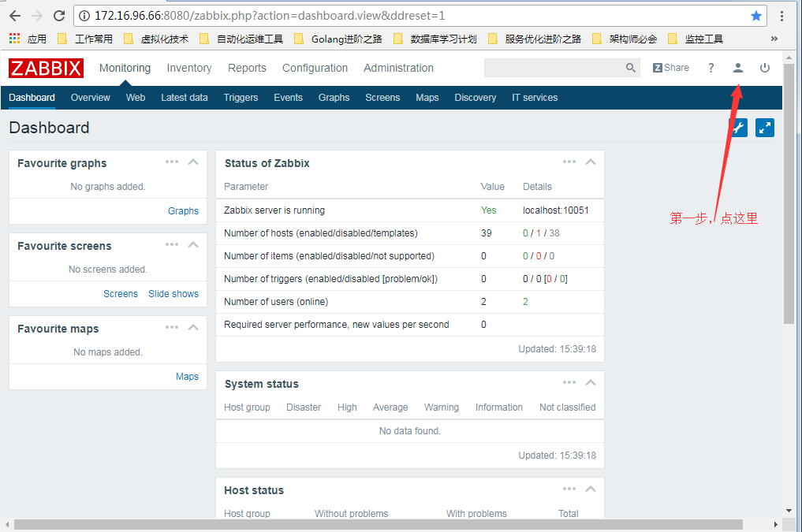Collapse the Host status widget

pos(591,489)
